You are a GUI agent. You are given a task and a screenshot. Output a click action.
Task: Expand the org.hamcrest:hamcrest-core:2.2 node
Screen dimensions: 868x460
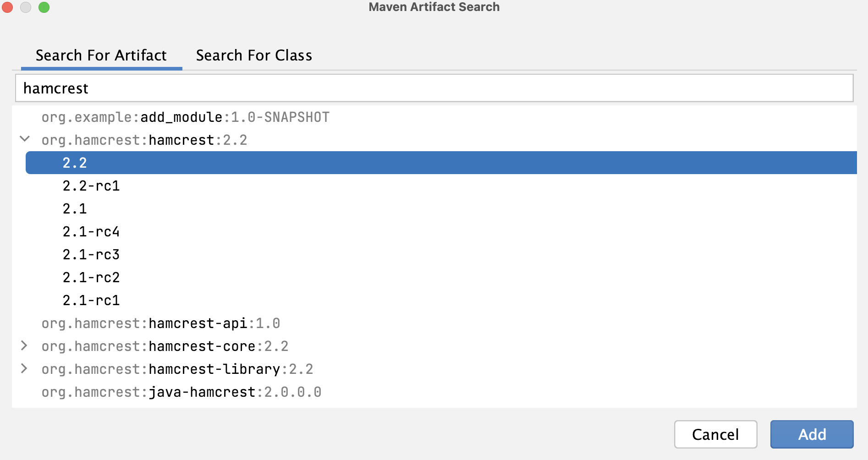24,346
